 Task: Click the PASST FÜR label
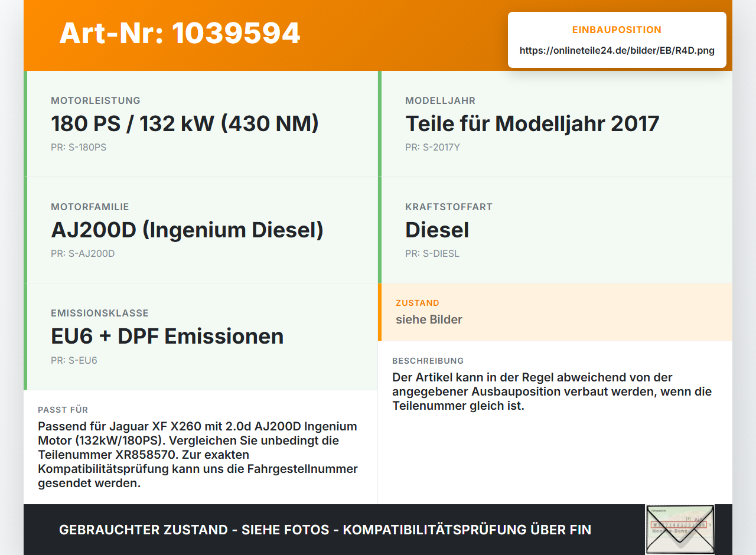(63, 410)
